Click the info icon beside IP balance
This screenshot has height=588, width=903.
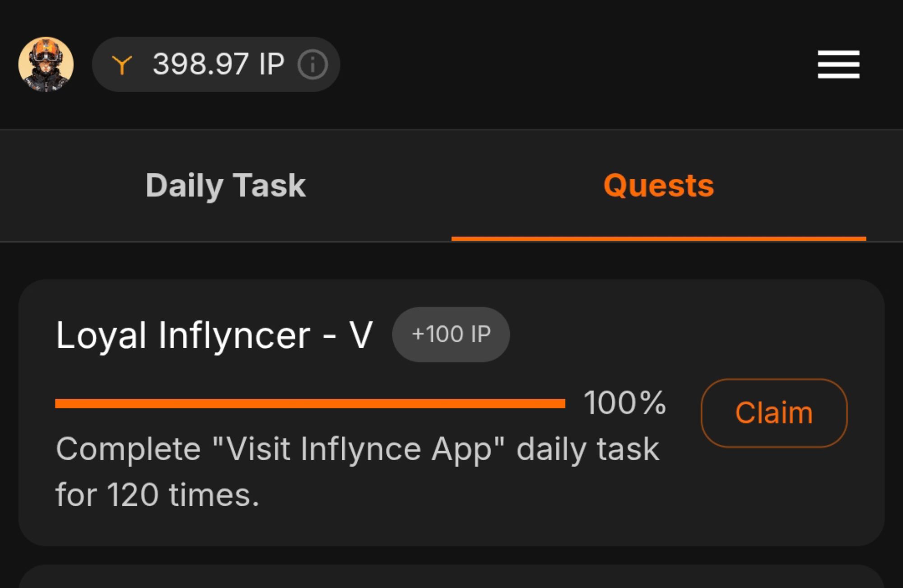[x=312, y=65]
